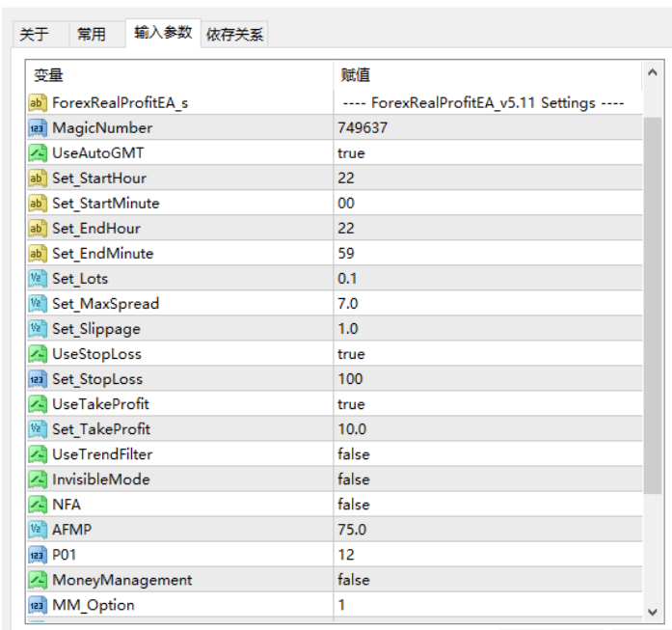This screenshot has width=672, height=630.
Task: Click the Set_TakeProfit value 10.0
Action: click(x=352, y=429)
